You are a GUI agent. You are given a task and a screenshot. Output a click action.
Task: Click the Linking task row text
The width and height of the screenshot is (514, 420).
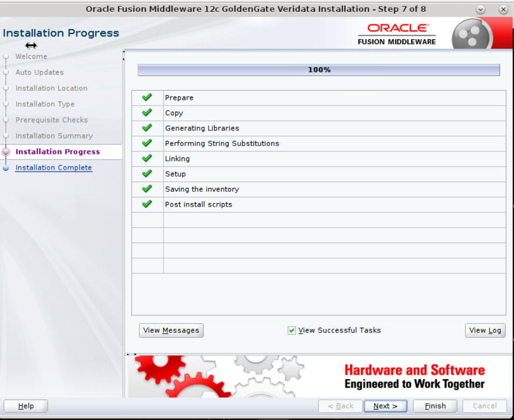177,159
